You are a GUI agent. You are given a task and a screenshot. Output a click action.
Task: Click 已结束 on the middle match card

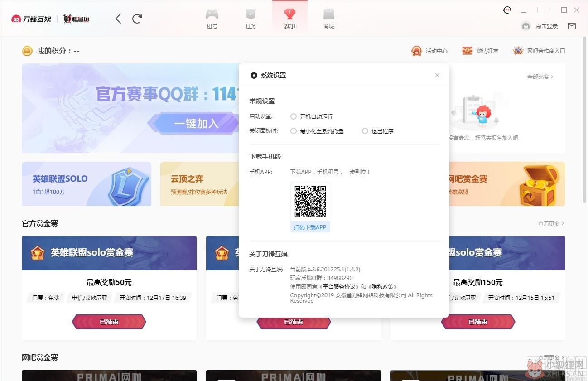tap(294, 322)
